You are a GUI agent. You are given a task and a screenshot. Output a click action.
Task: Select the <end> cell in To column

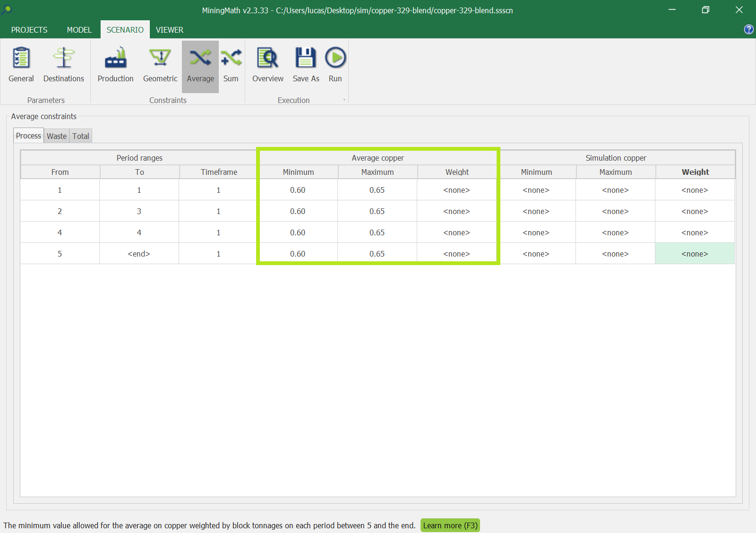pyautogui.click(x=139, y=254)
